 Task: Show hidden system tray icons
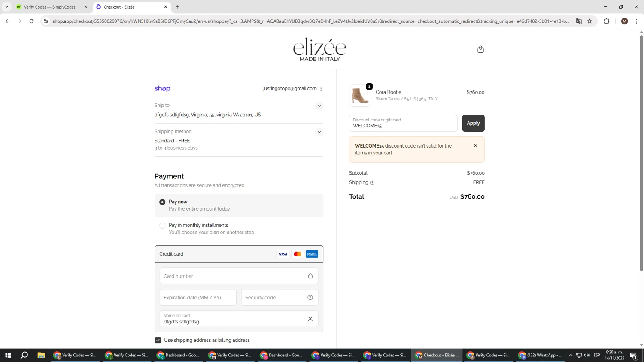571,355
